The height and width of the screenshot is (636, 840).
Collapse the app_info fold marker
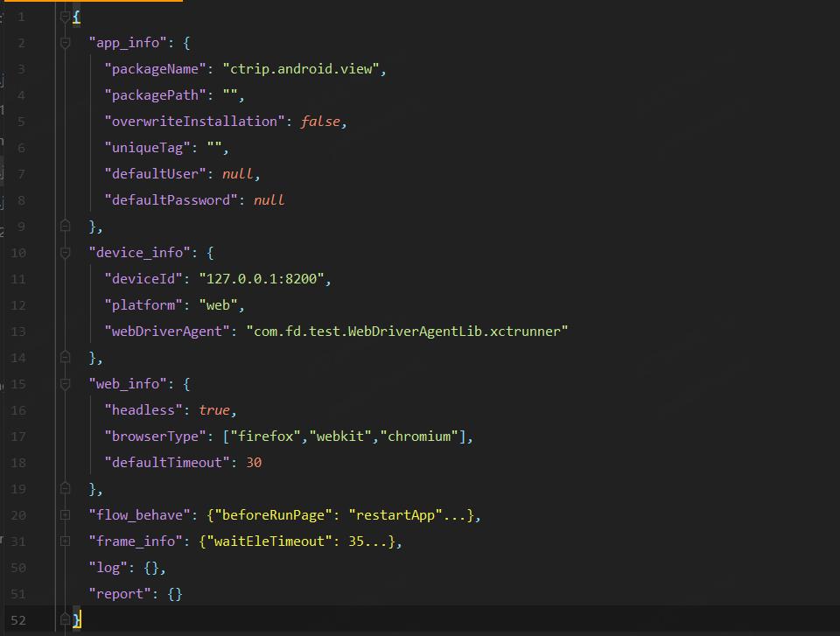pos(65,43)
